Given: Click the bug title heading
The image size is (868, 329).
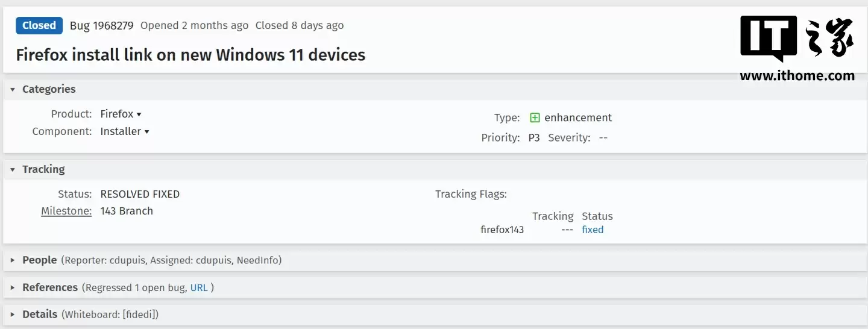Looking at the screenshot, I should point(190,55).
